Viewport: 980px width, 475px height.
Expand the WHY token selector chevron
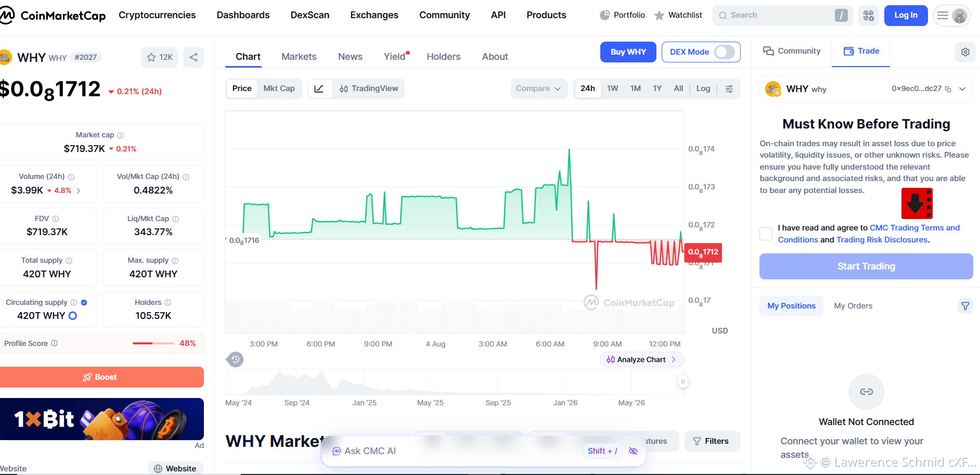(962, 89)
